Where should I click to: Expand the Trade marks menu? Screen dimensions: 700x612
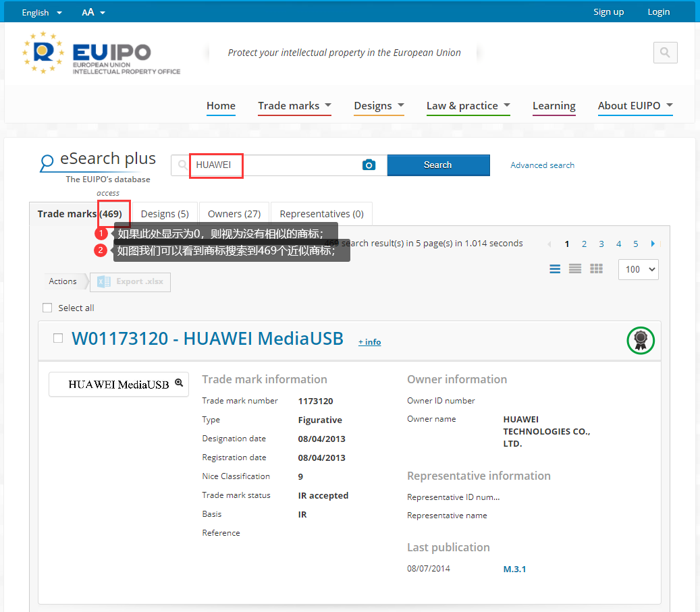294,106
